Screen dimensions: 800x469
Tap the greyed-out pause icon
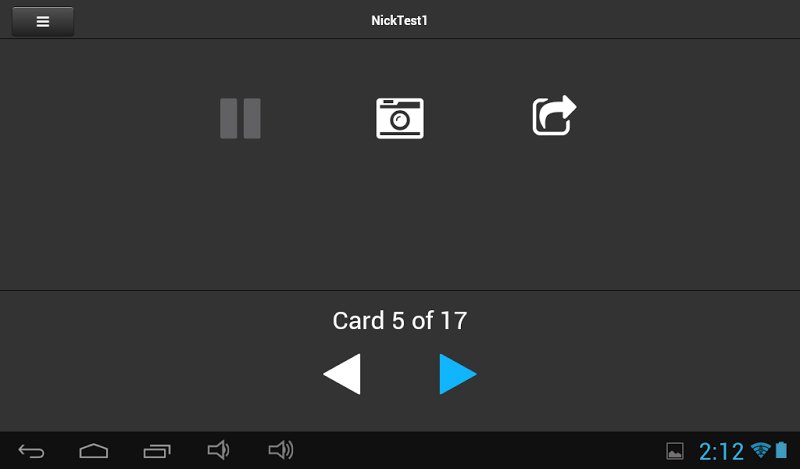coord(240,118)
